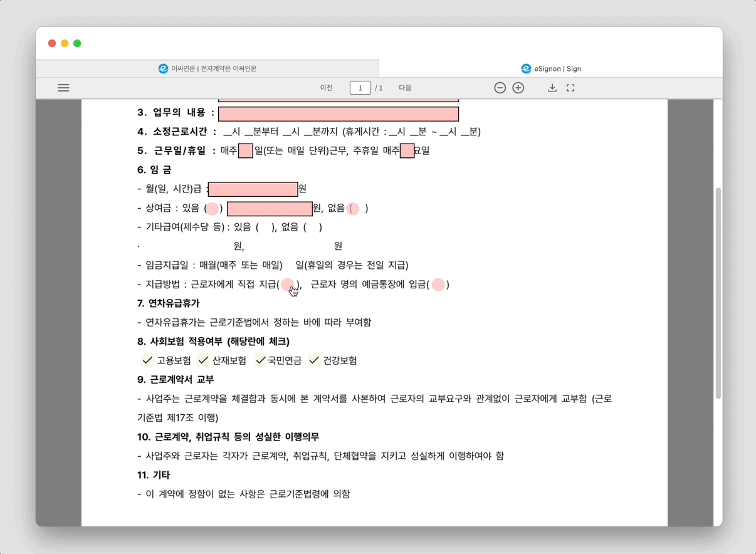
Task: Download the contract document
Action: click(x=552, y=88)
